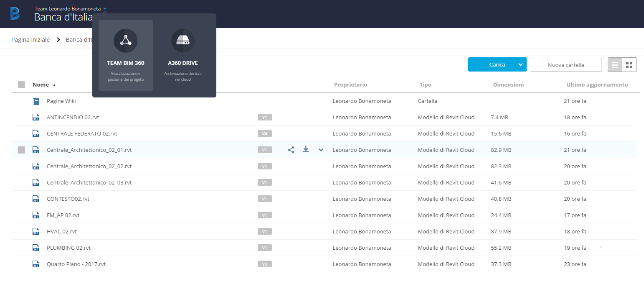Go to Pagina iniziale breadcrumb
The image size is (644, 297).
pyautogui.click(x=30, y=39)
